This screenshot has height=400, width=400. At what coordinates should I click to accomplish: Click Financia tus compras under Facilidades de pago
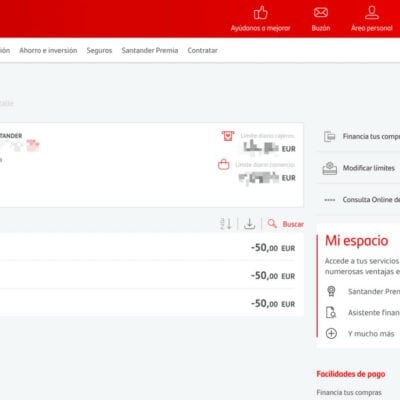[x=349, y=392]
